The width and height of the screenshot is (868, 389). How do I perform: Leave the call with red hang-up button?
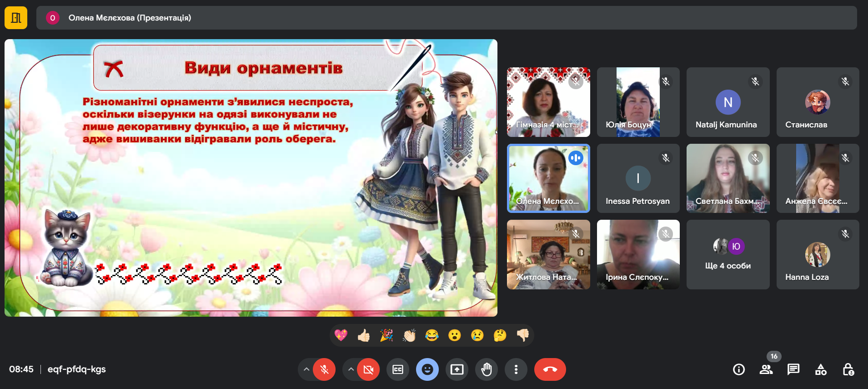click(x=550, y=369)
